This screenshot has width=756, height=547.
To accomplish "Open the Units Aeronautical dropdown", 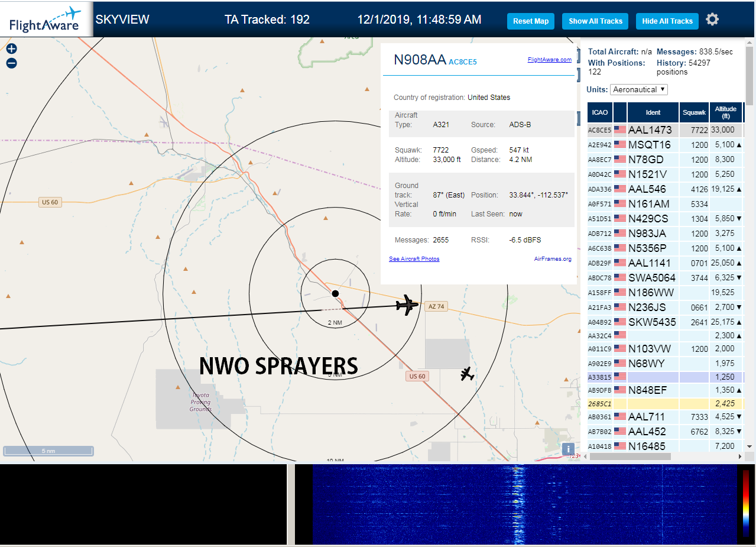I will click(639, 89).
